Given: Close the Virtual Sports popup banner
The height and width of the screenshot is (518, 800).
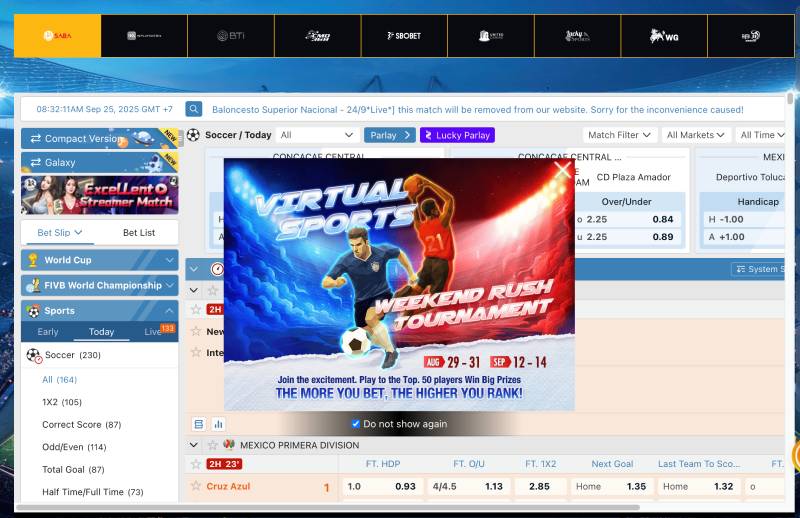Looking at the screenshot, I should pos(562,171).
